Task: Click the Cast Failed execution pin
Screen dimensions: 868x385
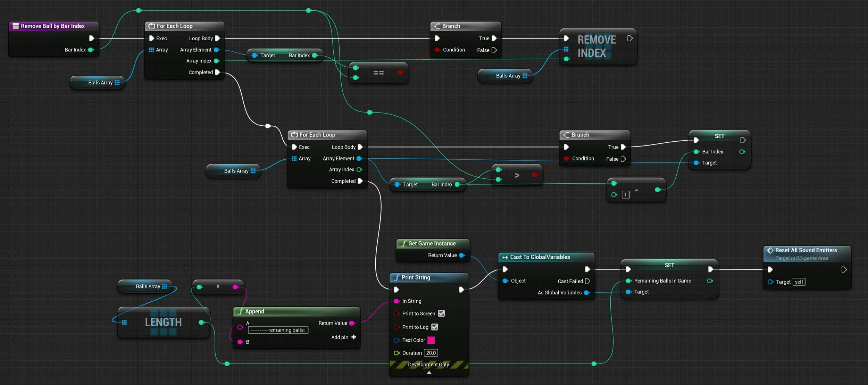Action: point(587,281)
